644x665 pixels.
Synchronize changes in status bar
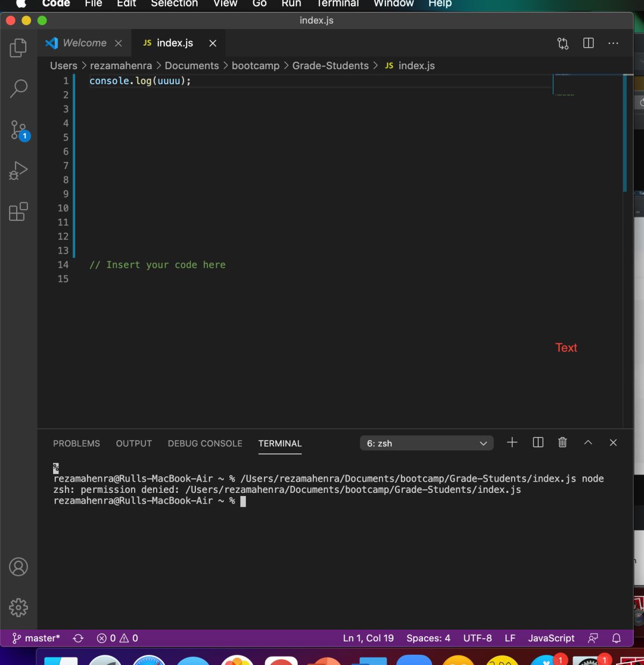[78, 638]
